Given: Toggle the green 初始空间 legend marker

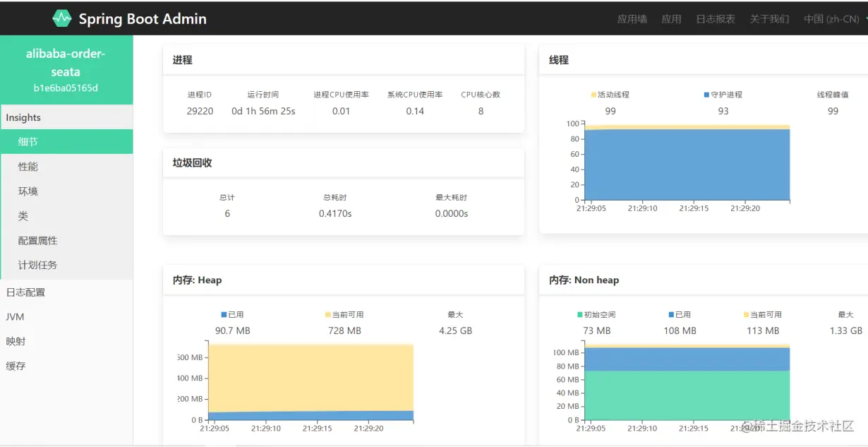Looking at the screenshot, I should [x=580, y=315].
